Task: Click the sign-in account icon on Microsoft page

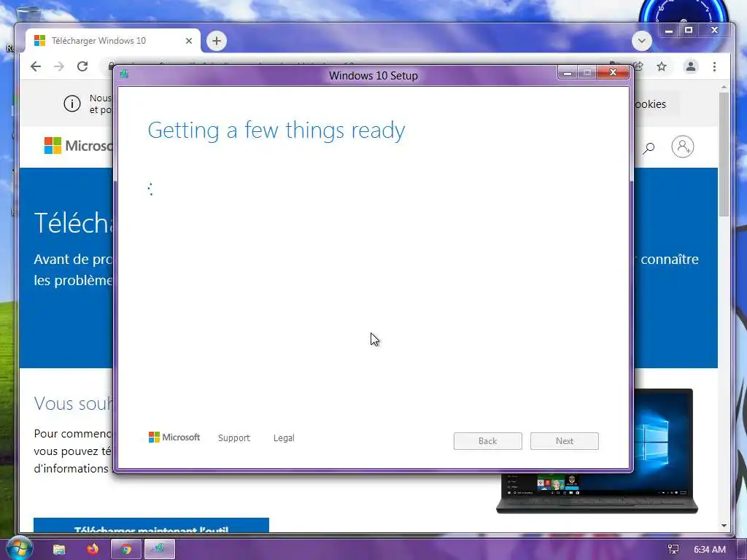Action: [x=682, y=147]
